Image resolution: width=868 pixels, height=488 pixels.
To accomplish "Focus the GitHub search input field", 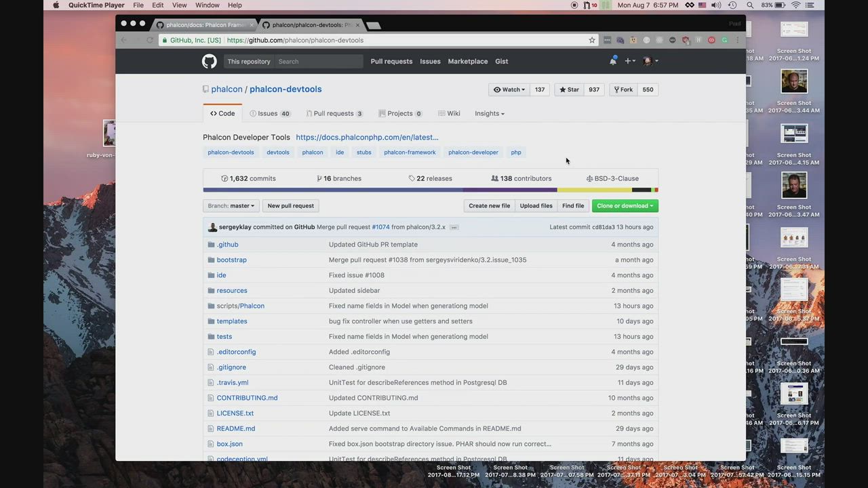I will tap(319, 62).
